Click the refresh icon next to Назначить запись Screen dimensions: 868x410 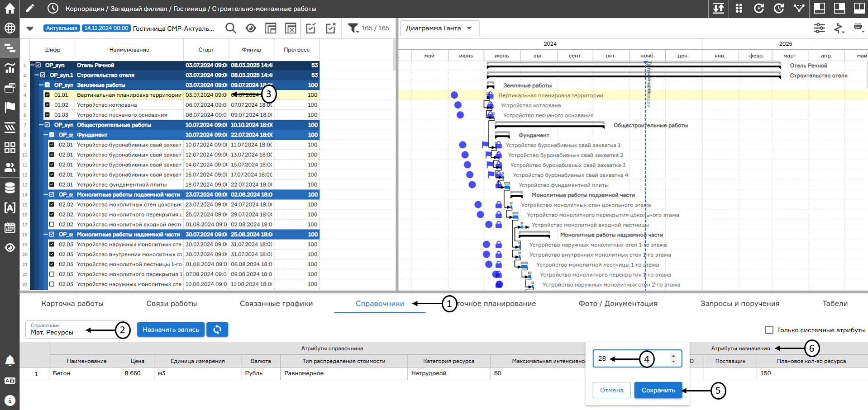(x=217, y=330)
